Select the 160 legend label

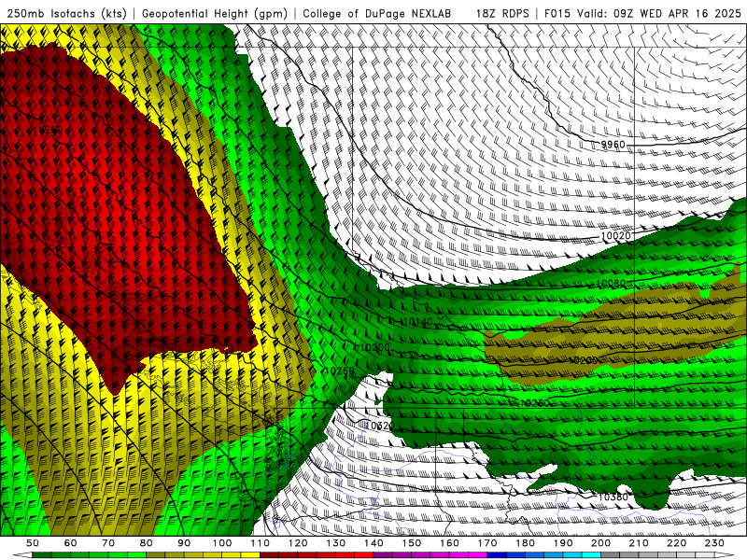point(449,543)
